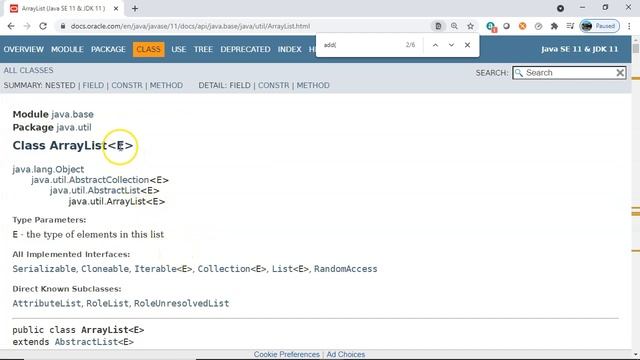Click the tab-strip black circle icon
The height and width of the screenshot is (360, 640).
tap(560, 8)
